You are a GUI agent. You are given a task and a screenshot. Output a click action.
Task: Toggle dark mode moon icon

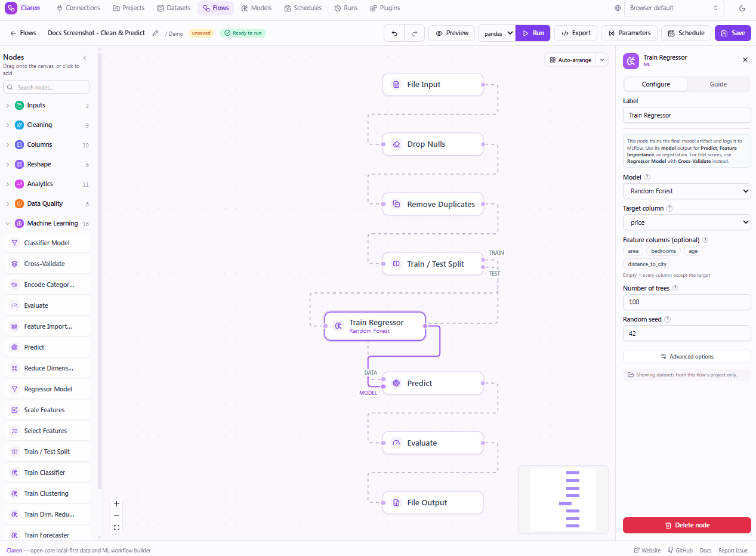click(742, 8)
